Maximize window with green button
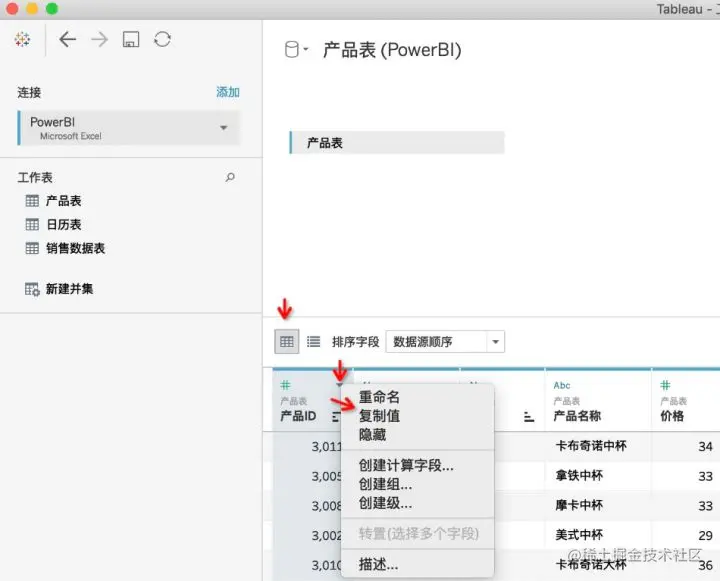Image resolution: width=720 pixels, height=581 pixels. tap(52, 9)
